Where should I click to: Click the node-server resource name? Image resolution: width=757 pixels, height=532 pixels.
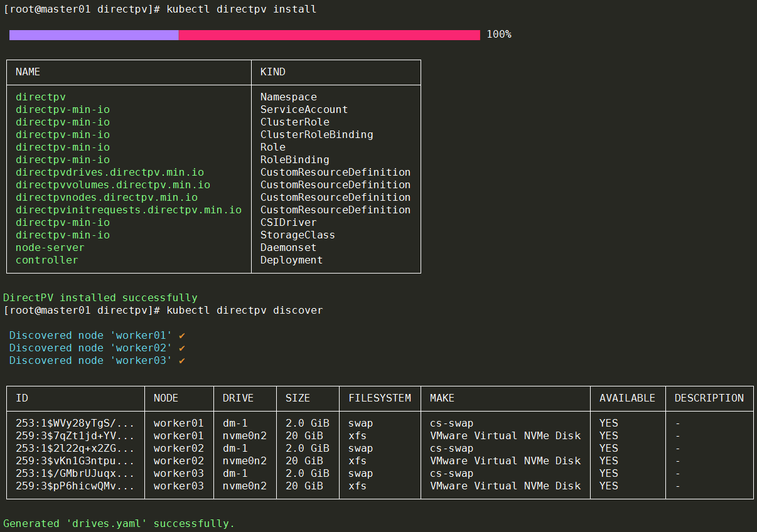point(50,248)
